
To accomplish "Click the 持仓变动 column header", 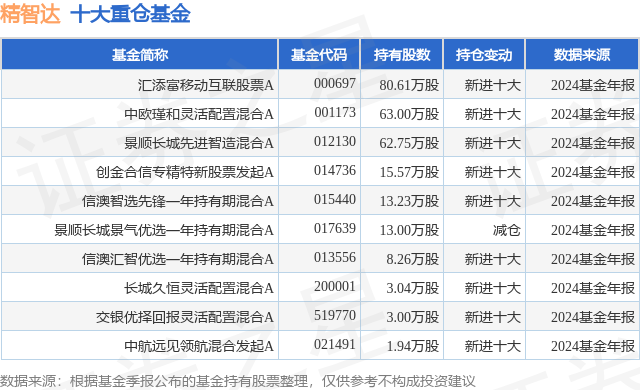I will [484, 55].
